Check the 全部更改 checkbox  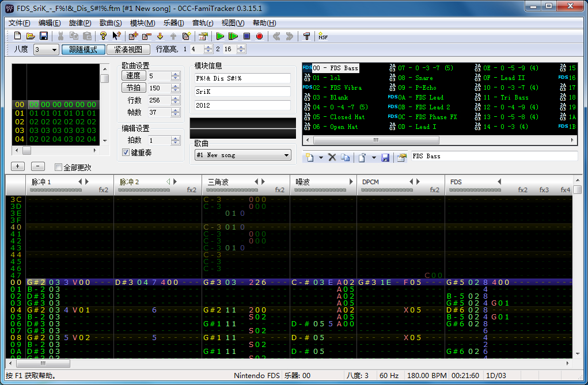point(58,167)
